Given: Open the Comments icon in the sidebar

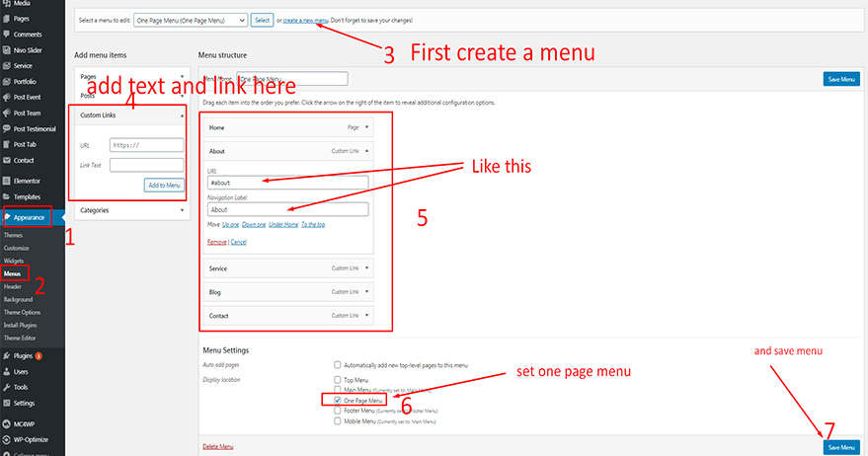Looking at the screenshot, I should coord(7,35).
